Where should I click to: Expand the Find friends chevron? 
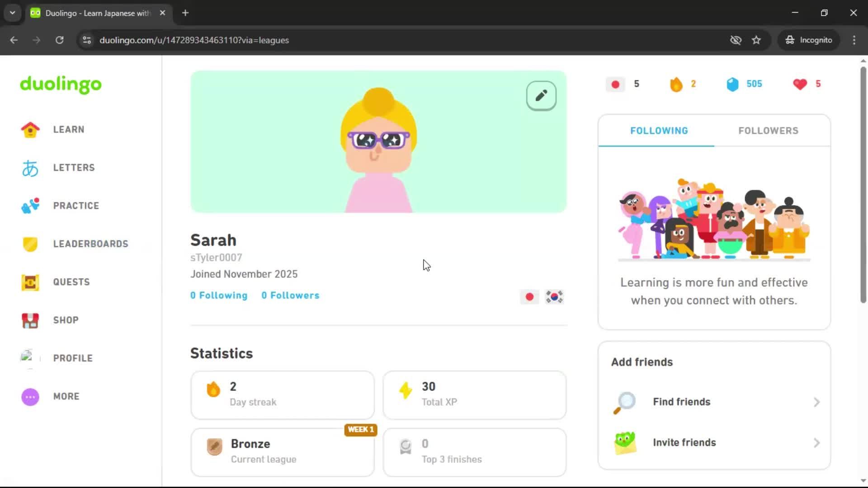(x=816, y=402)
